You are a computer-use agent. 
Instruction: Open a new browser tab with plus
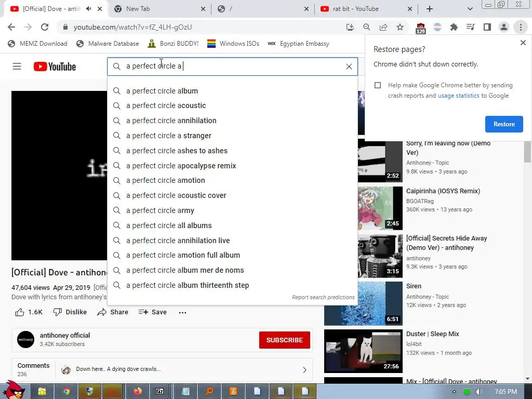tap(430, 9)
